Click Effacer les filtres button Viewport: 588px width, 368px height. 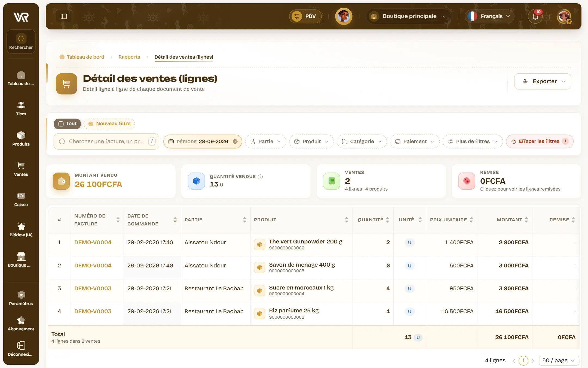540,141
